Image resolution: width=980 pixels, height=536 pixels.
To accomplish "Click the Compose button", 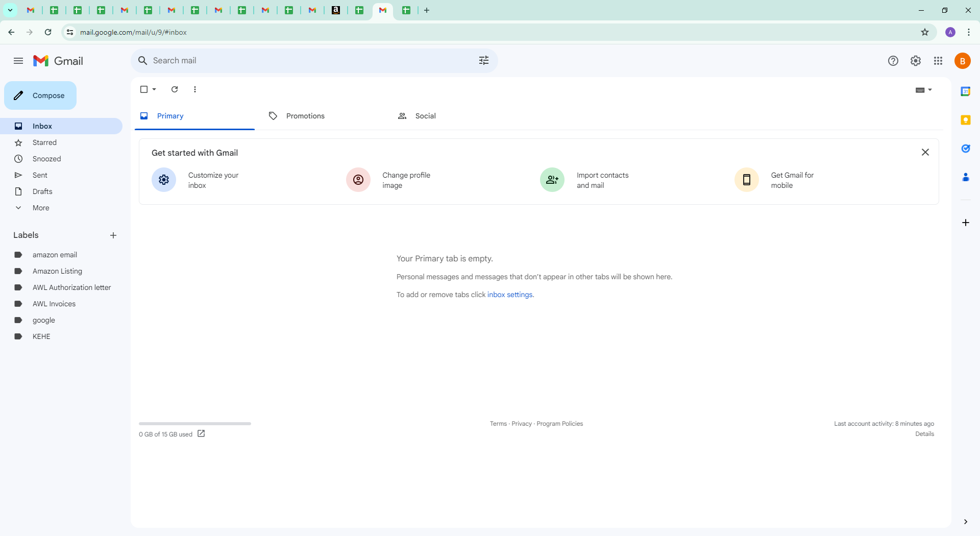I will pyautogui.click(x=40, y=95).
